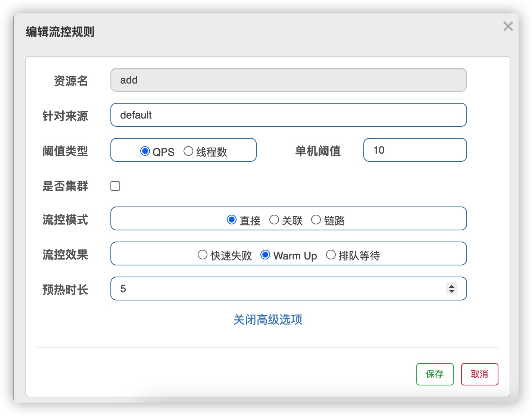The image size is (532, 416).
Task: Select the QPS threshold type radio
Action: 145,151
